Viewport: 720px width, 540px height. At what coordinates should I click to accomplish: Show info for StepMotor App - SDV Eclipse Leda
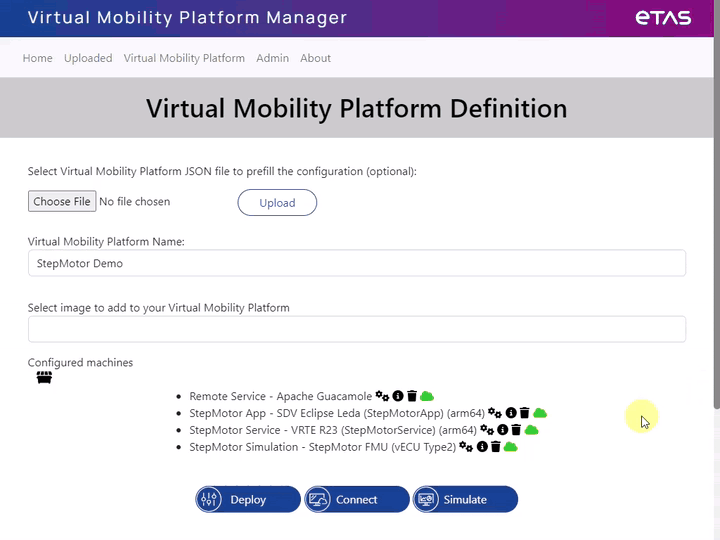coord(511,412)
